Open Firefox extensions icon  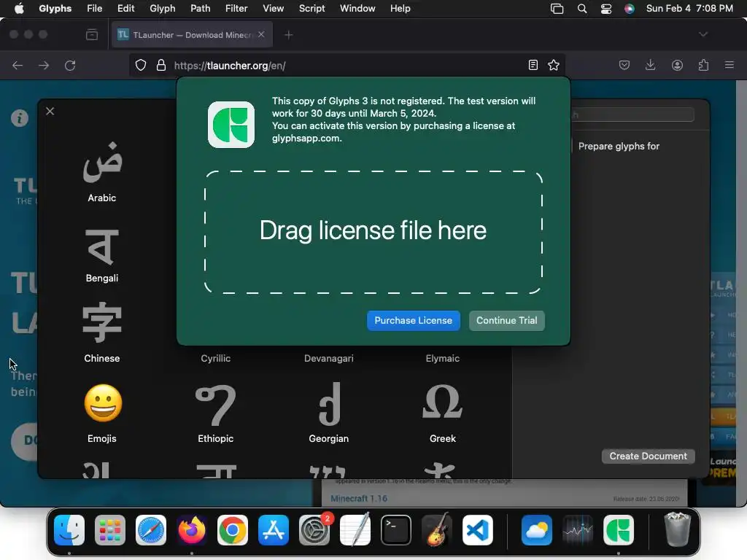[x=704, y=65]
